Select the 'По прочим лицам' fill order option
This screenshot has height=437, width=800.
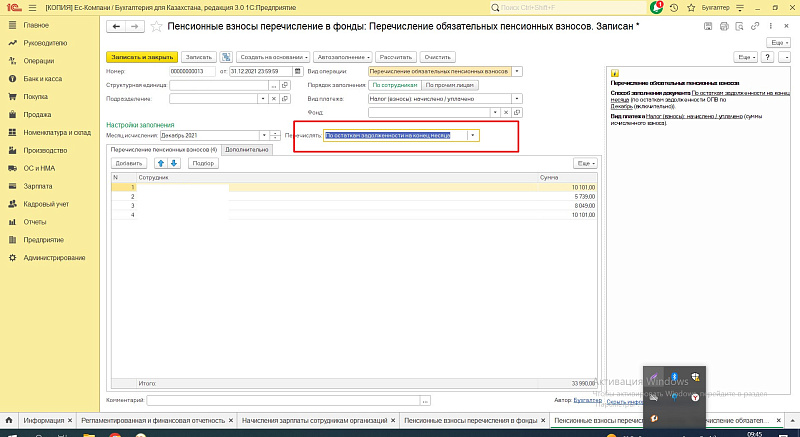pyautogui.click(x=450, y=85)
